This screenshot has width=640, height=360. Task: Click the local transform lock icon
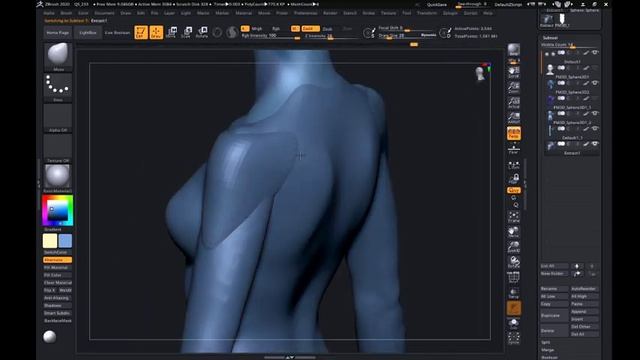[514, 178]
